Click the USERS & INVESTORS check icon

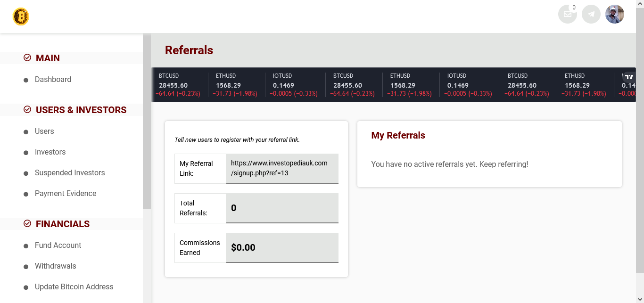click(27, 110)
